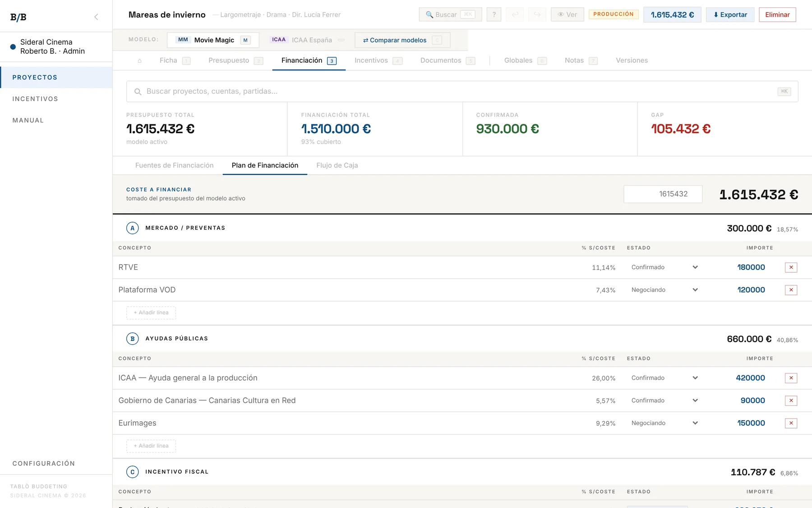
Task: Open estado dropdown for ICAA Ayuda general
Action: coord(664,378)
